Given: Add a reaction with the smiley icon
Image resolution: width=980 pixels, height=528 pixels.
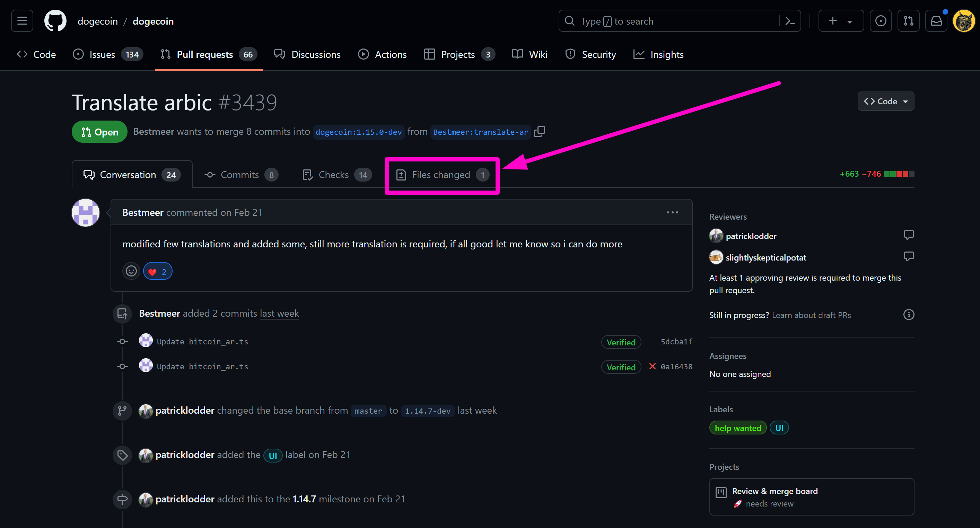Looking at the screenshot, I should pos(131,271).
